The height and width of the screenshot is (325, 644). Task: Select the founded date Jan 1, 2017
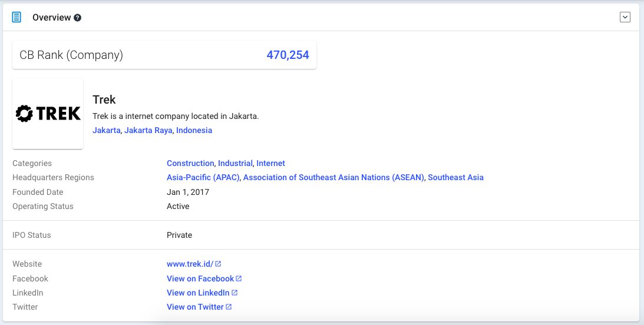tap(188, 192)
